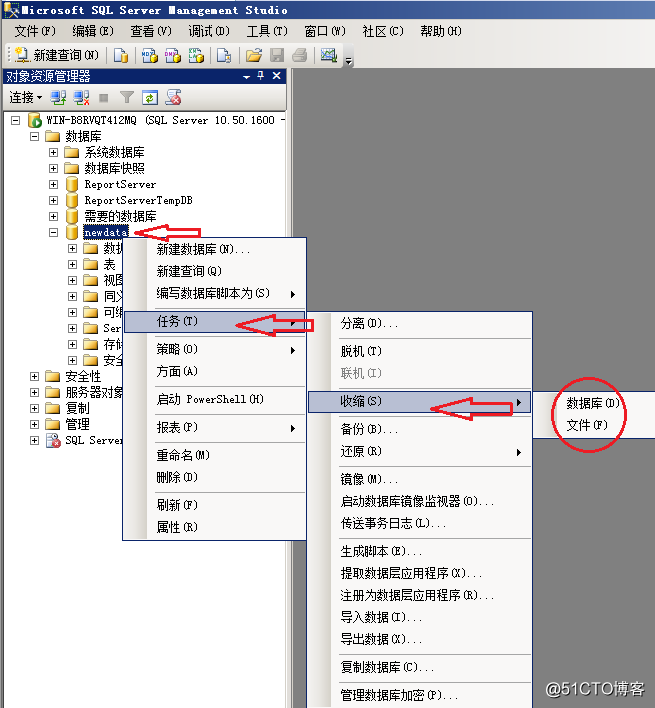
Task: Select the 需要的数据库 database item
Action: (120, 216)
